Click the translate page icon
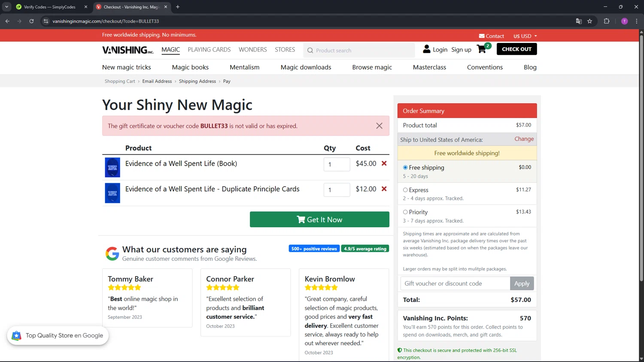The image size is (644, 362). (x=579, y=21)
